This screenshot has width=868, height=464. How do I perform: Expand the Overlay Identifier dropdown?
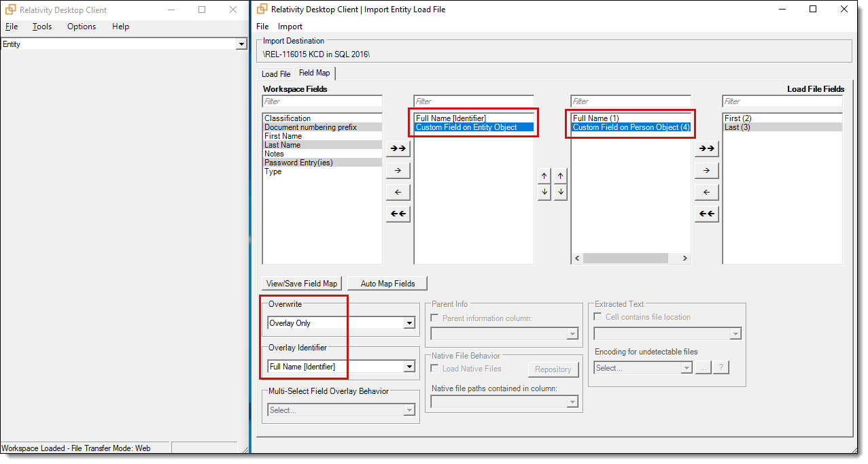coord(409,367)
